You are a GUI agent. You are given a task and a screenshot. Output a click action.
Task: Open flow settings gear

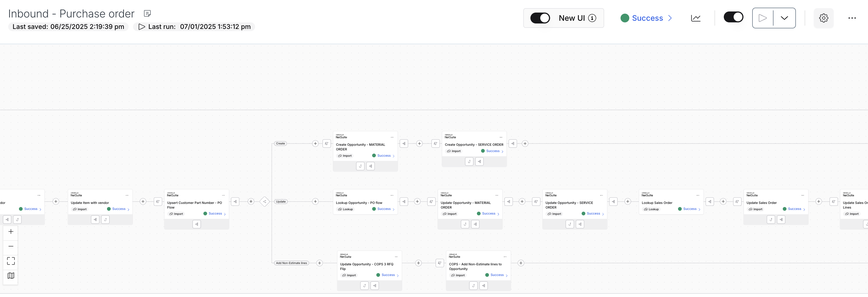823,18
